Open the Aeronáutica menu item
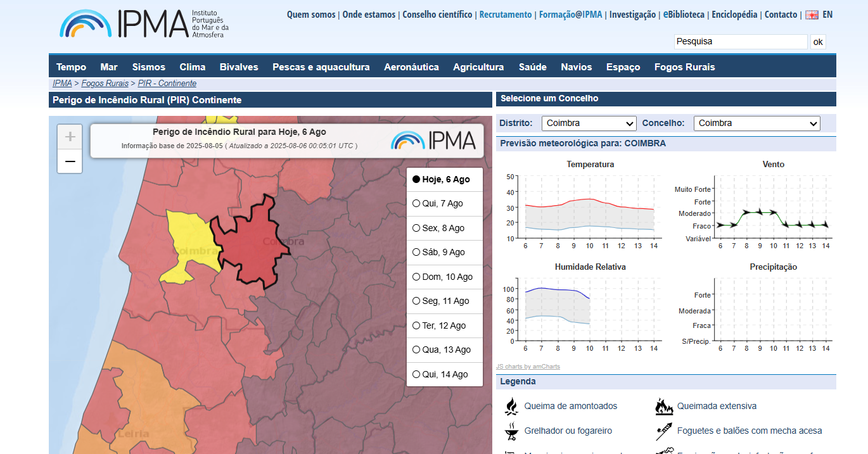The height and width of the screenshot is (454, 868). coord(411,67)
